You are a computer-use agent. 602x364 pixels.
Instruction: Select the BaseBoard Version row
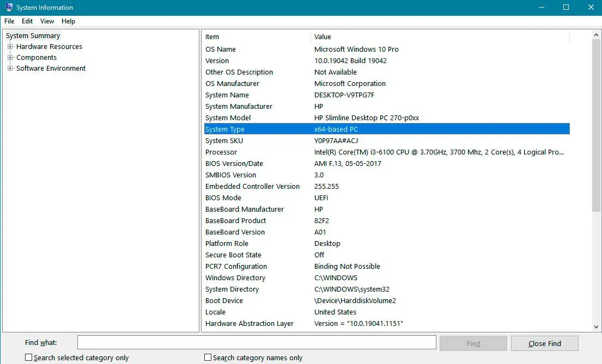tap(387, 232)
